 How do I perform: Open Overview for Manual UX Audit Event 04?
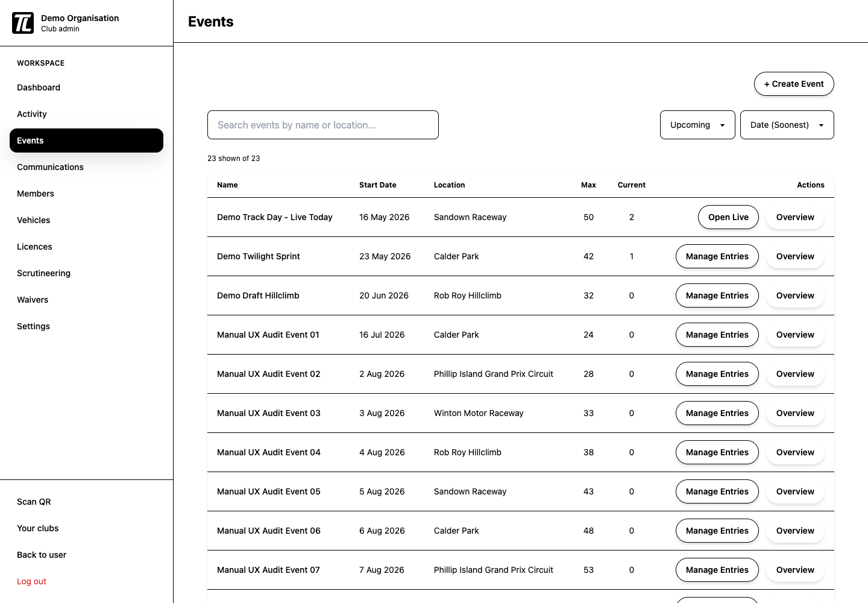795,452
